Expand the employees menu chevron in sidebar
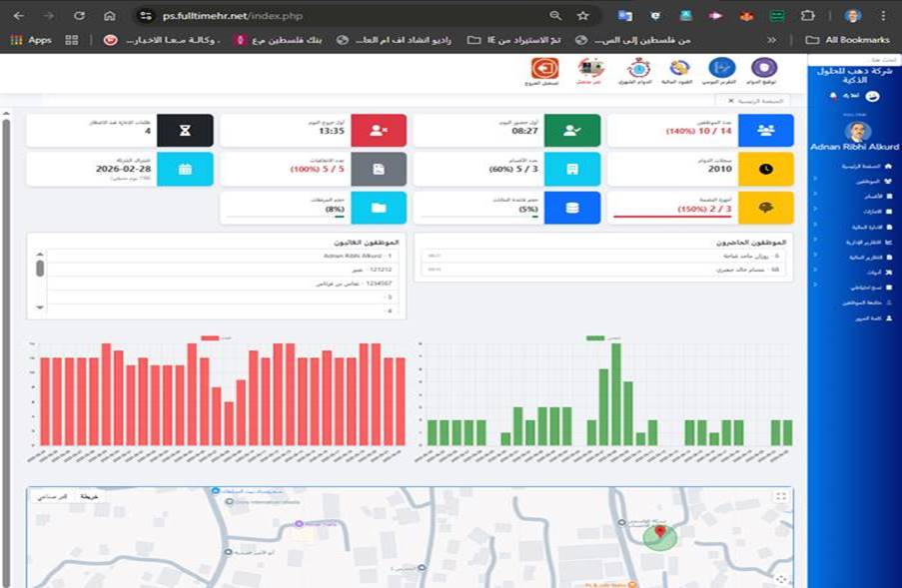The height and width of the screenshot is (588, 902). [x=816, y=182]
